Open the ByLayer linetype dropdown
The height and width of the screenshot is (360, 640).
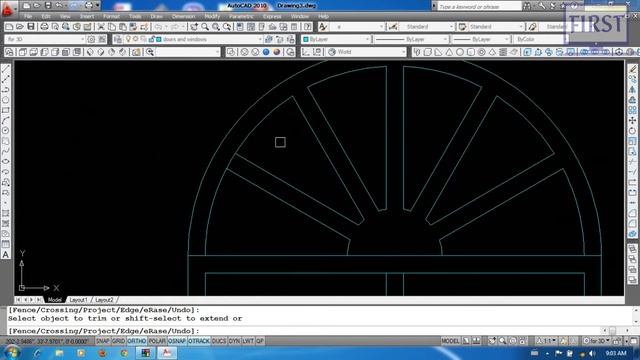point(411,39)
